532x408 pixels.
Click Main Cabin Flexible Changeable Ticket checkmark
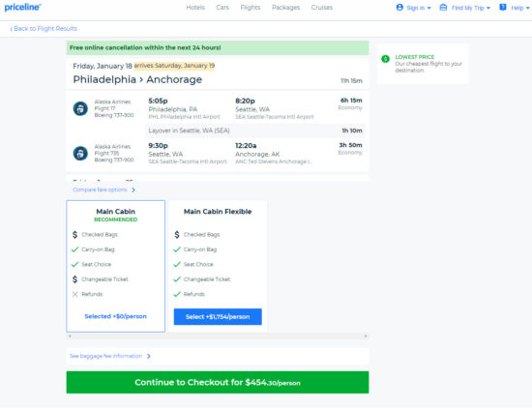[x=177, y=279]
